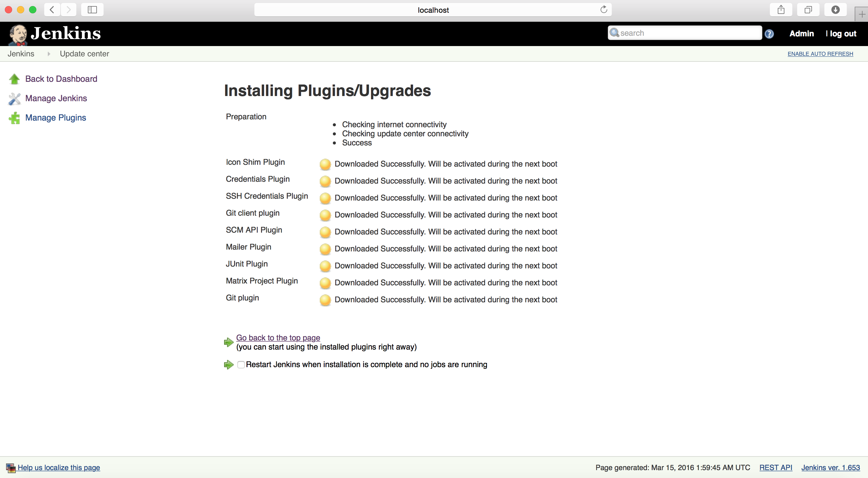Click the Admin user link

coord(802,34)
